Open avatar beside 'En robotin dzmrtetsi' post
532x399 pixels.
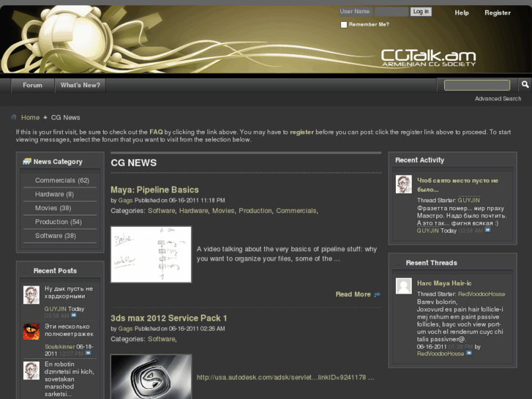point(31,370)
